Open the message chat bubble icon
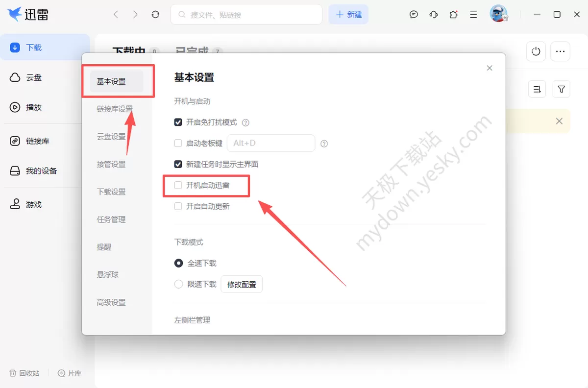This screenshot has height=388, width=588. [x=414, y=15]
